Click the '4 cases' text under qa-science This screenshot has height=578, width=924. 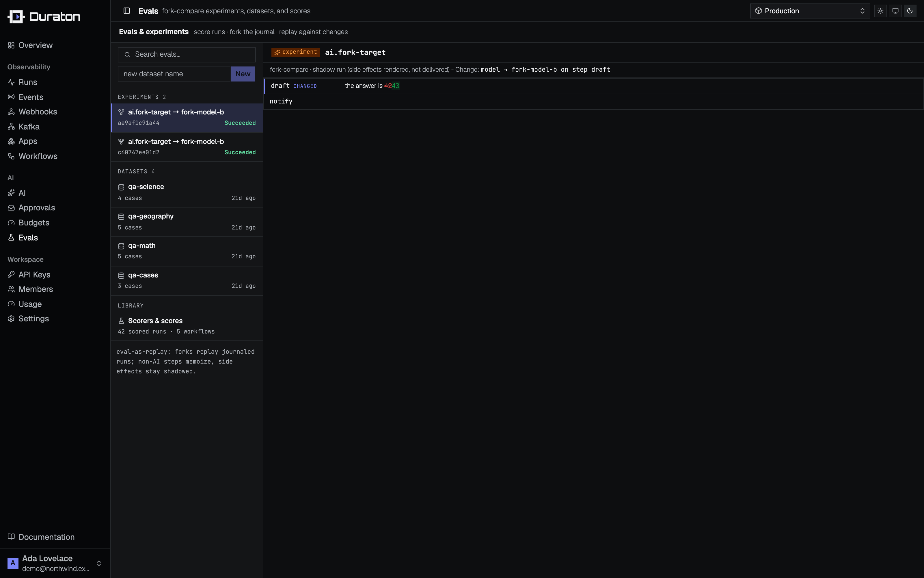tap(130, 198)
